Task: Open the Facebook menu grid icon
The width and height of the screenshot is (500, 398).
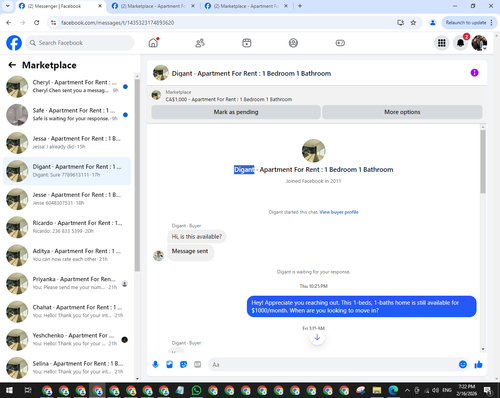Action: [x=442, y=43]
